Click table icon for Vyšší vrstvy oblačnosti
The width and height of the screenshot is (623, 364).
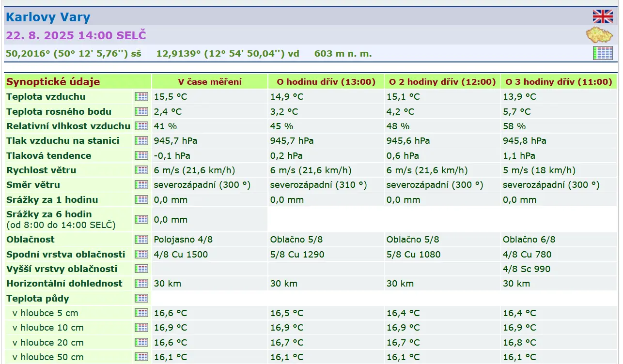(141, 269)
